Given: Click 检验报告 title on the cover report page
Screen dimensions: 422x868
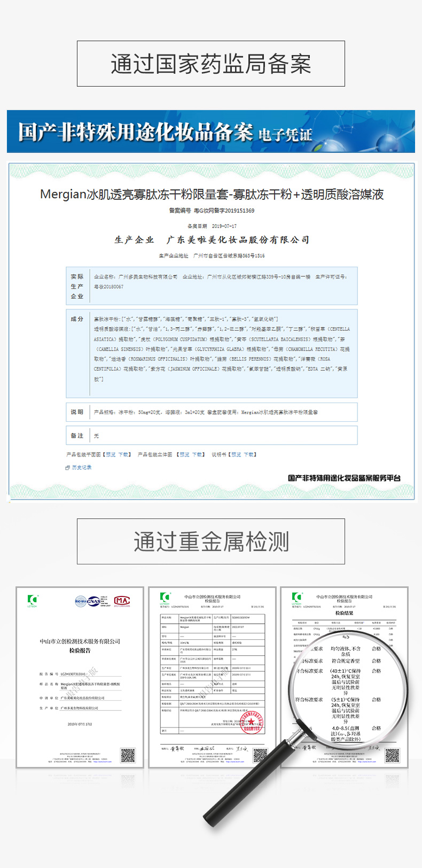Looking at the screenshot, I should coord(80,650).
